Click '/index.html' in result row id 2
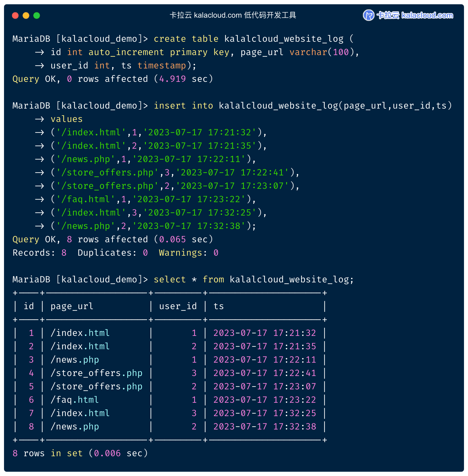Screen dimensions: 468x476 (80, 346)
